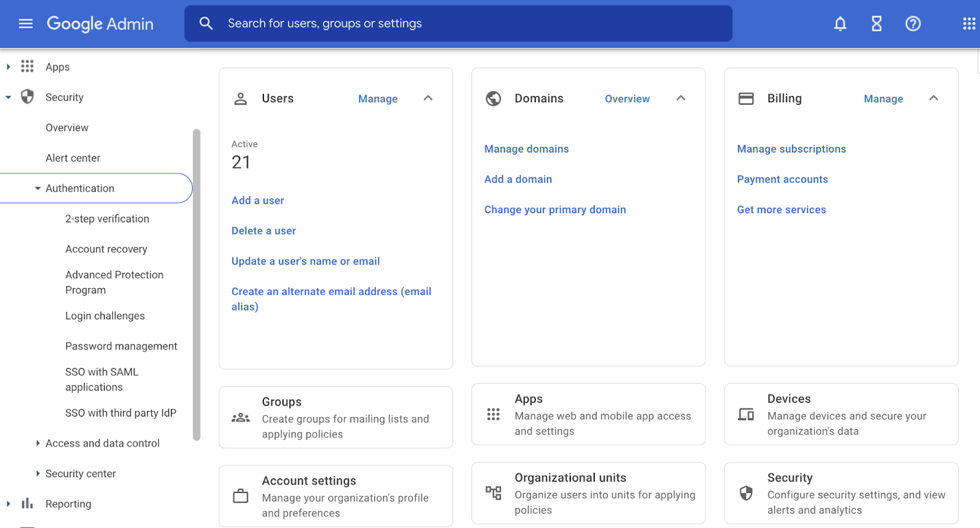Collapse the Security sidebar section
The width and height of the screenshot is (980, 528).
(8, 97)
